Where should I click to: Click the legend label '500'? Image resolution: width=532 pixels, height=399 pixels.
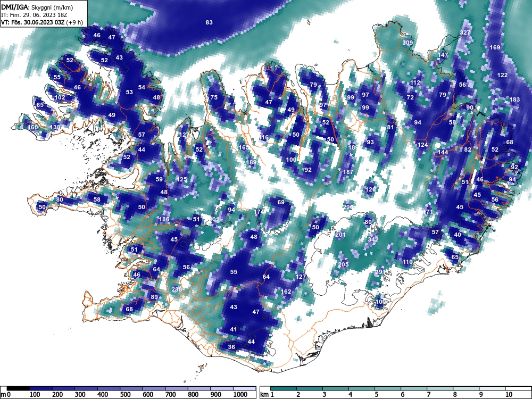pos(125,395)
